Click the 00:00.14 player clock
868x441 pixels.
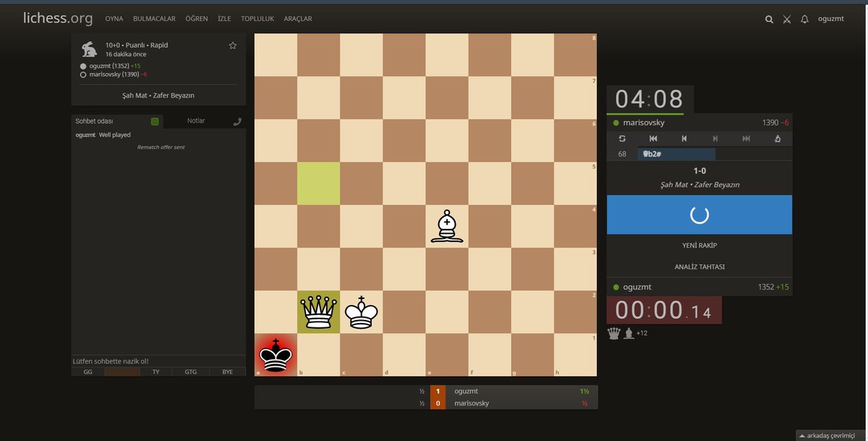tap(664, 310)
